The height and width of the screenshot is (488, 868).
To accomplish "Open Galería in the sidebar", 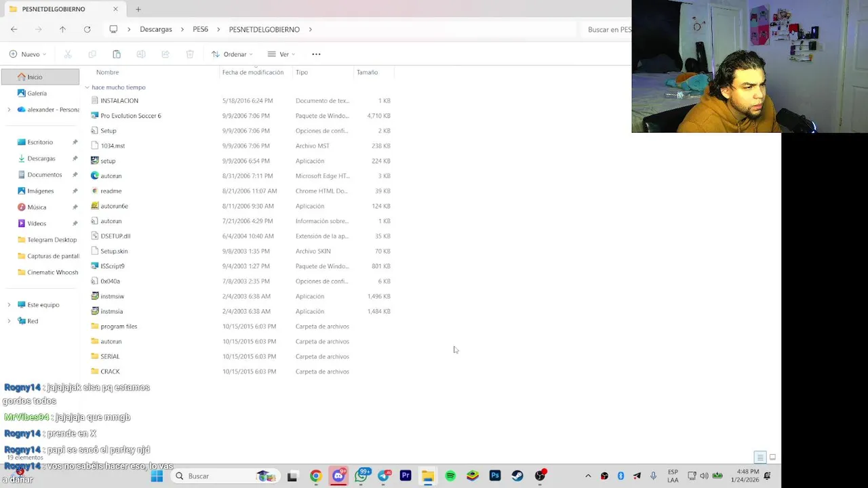I will (x=37, y=93).
